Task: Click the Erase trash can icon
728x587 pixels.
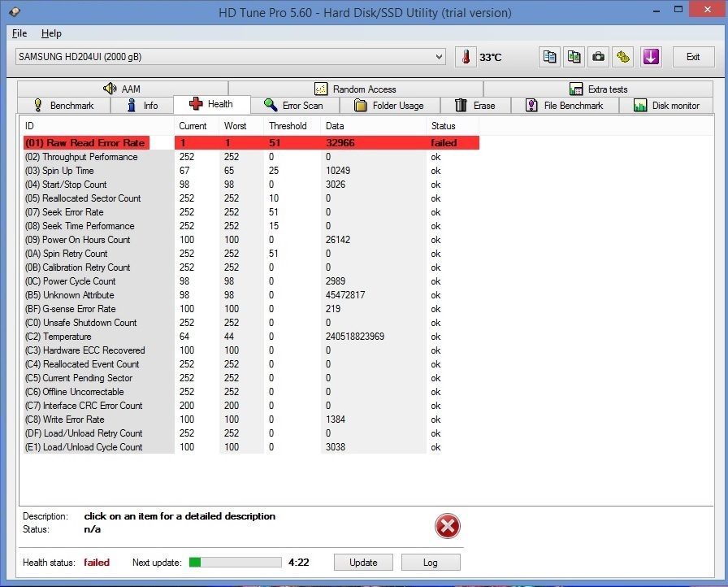Action: tap(461, 106)
